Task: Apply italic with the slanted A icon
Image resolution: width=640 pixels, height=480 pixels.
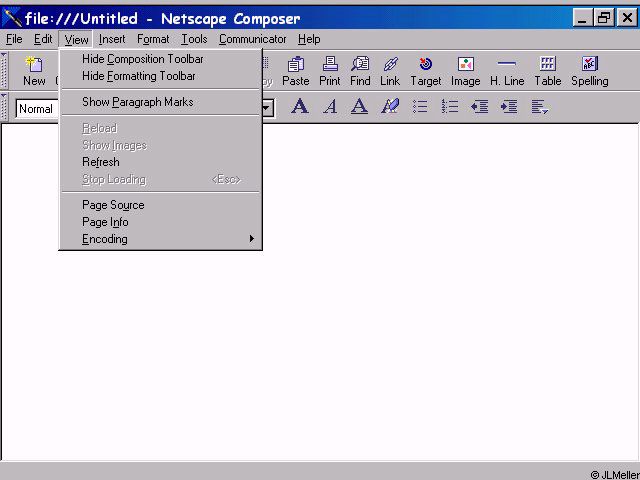Action: [x=330, y=107]
